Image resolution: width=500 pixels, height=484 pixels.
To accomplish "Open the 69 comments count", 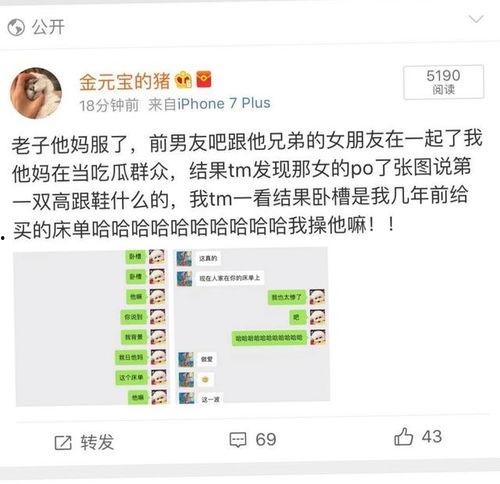I will pos(266,439).
